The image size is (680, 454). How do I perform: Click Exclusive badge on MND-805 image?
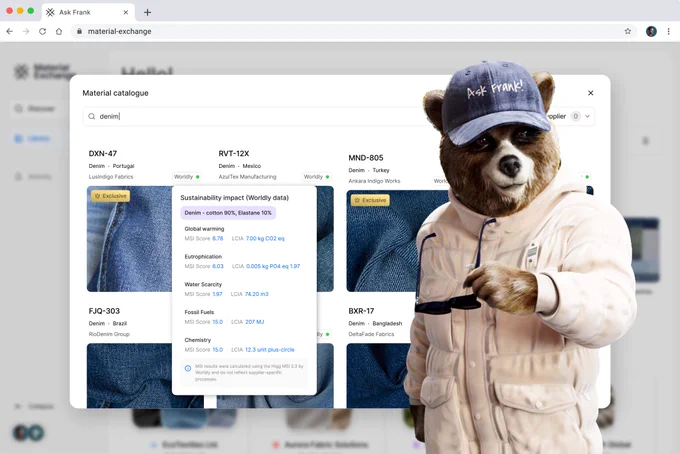pyautogui.click(x=370, y=200)
